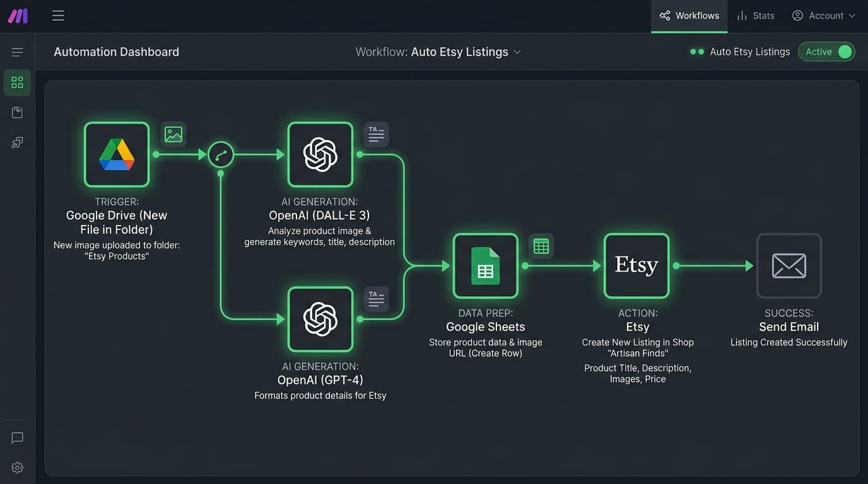Select the Google Drive trigger node
This screenshot has height=484, width=868.
[116, 154]
